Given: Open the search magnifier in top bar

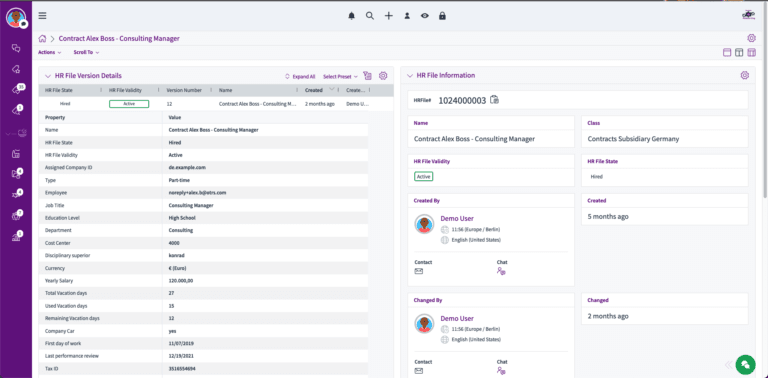Looking at the screenshot, I should (x=370, y=16).
